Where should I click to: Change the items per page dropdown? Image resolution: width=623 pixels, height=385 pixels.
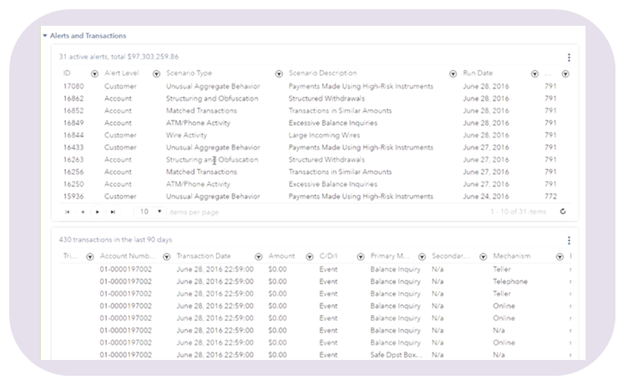pyautogui.click(x=150, y=212)
